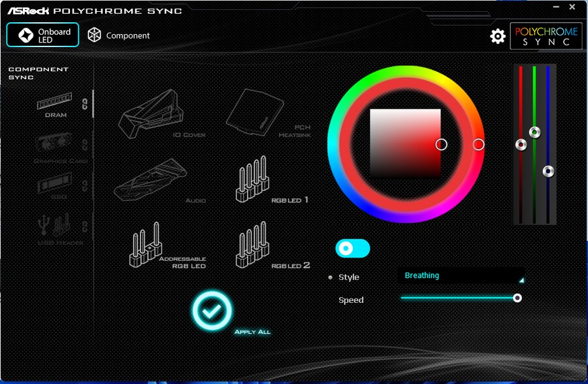Image resolution: width=588 pixels, height=384 pixels.
Task: Pick a hue on the color ring
Action: point(480,145)
